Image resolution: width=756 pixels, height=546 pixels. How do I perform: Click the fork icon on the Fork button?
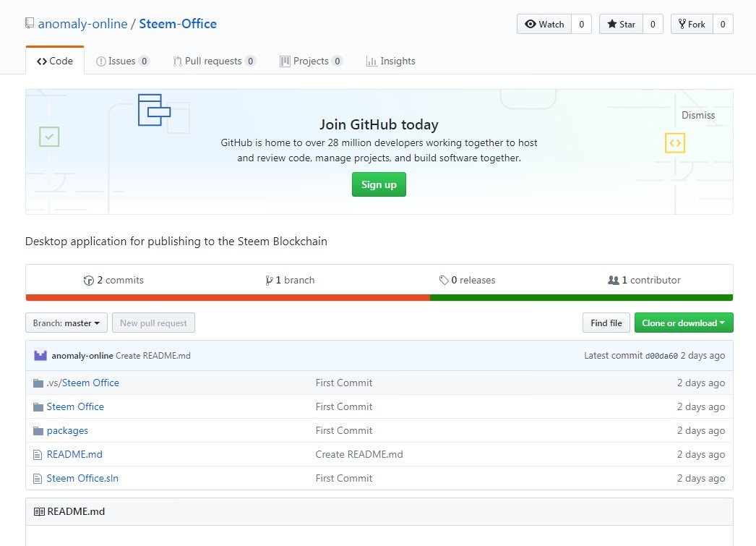pyautogui.click(x=682, y=24)
